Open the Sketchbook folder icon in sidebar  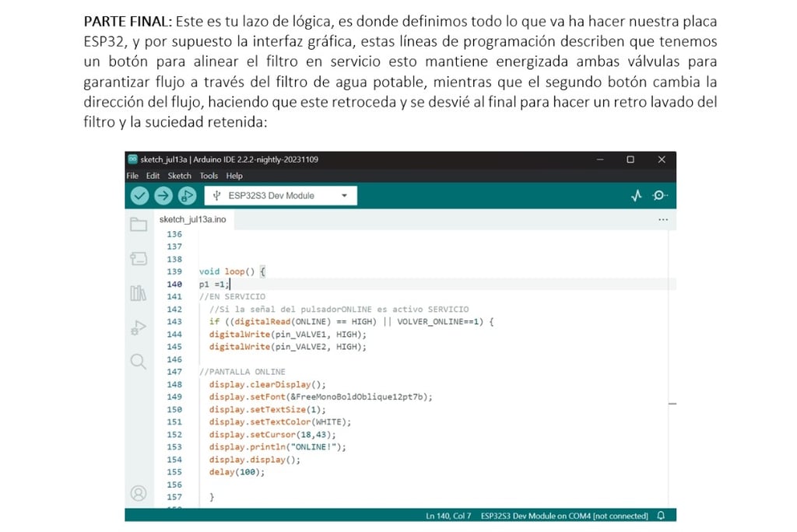(139, 224)
